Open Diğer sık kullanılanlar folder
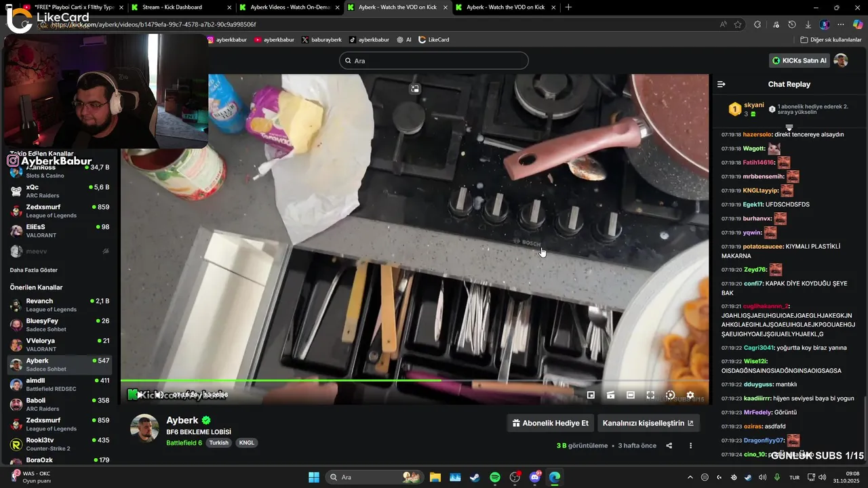The width and height of the screenshot is (868, 488). click(831, 39)
